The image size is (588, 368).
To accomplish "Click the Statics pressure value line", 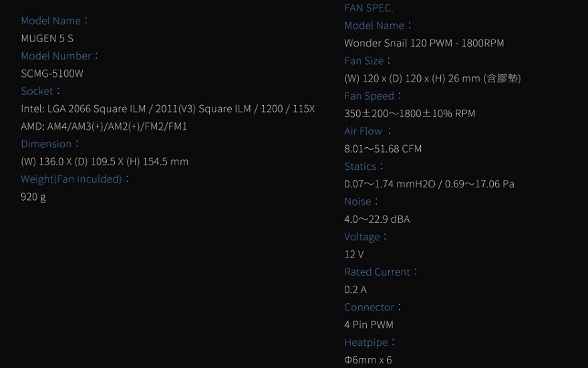I will tap(429, 184).
